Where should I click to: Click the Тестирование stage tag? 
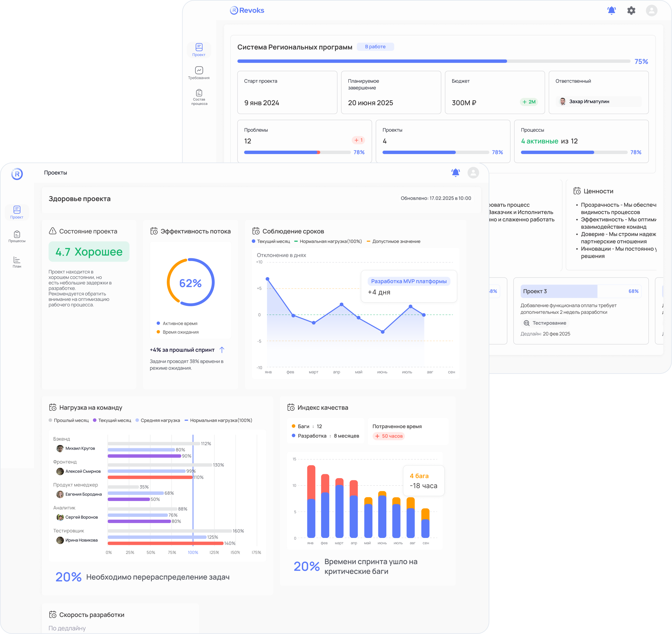tap(545, 323)
